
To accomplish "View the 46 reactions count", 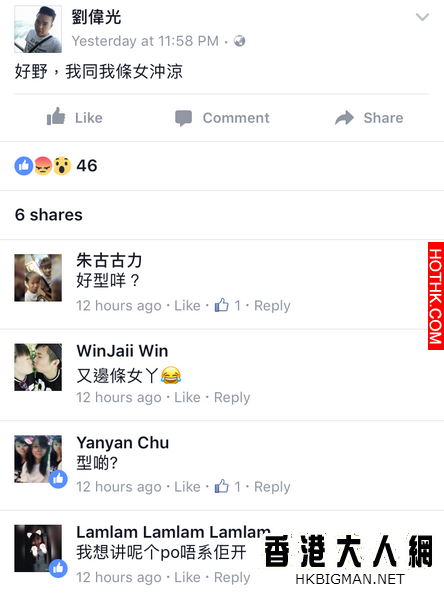I will pos(87,166).
